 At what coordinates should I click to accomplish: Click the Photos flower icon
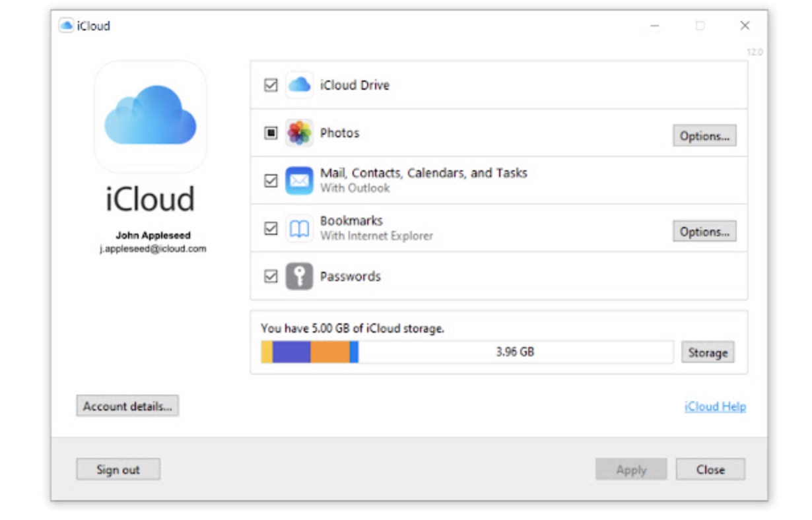click(299, 133)
